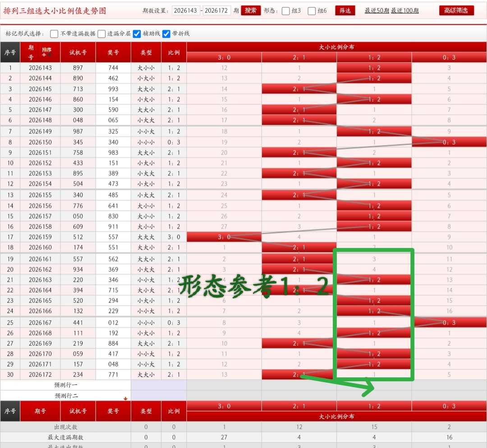The width and height of the screenshot is (487, 448).
Task: Click prize number 771 in row 30
Action: pyautogui.click(x=113, y=375)
